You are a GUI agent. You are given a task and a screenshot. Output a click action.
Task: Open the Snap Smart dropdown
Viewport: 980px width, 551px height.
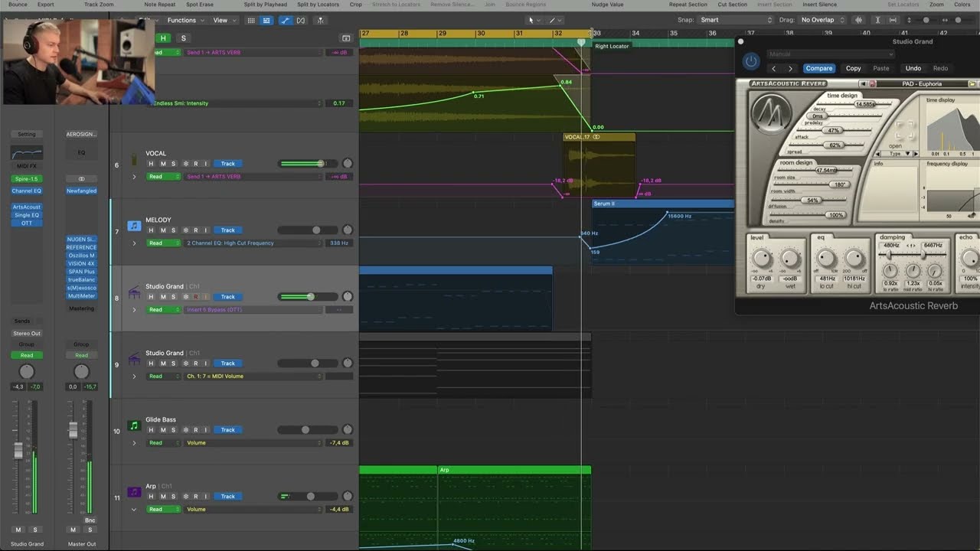(x=736, y=20)
